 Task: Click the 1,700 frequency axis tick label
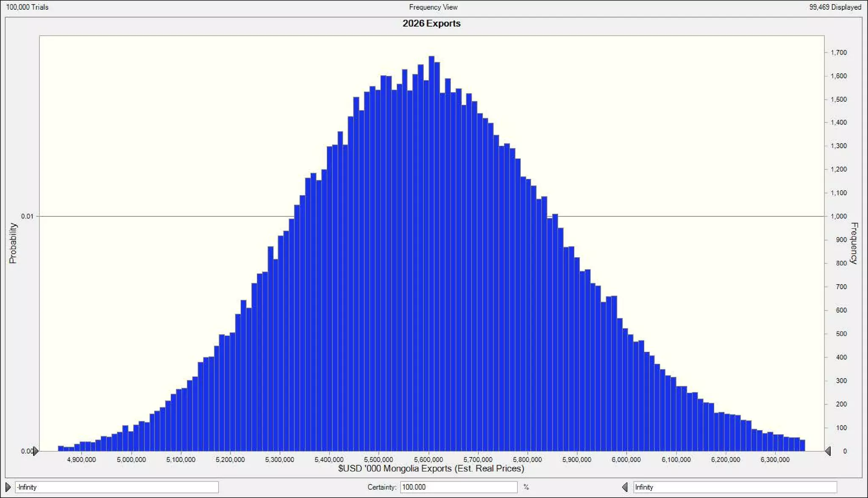838,53
